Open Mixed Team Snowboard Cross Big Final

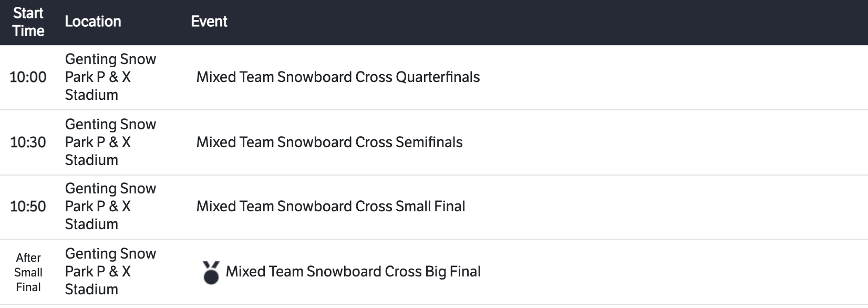tap(353, 272)
